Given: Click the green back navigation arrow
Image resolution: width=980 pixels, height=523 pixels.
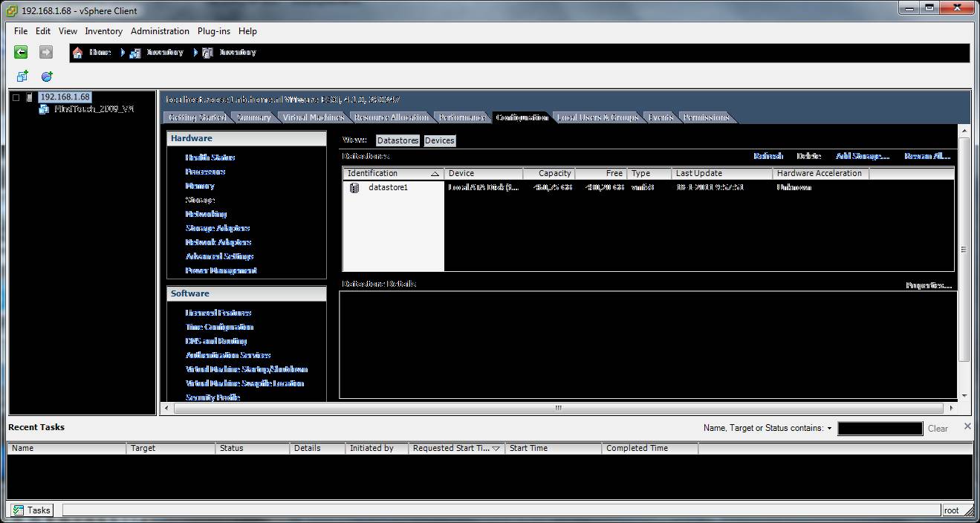Looking at the screenshot, I should [x=21, y=52].
